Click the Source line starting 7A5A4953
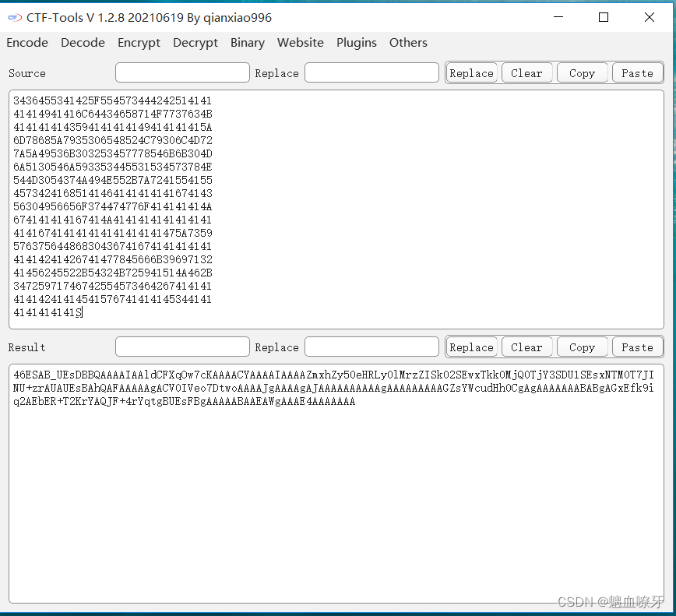 [112, 153]
